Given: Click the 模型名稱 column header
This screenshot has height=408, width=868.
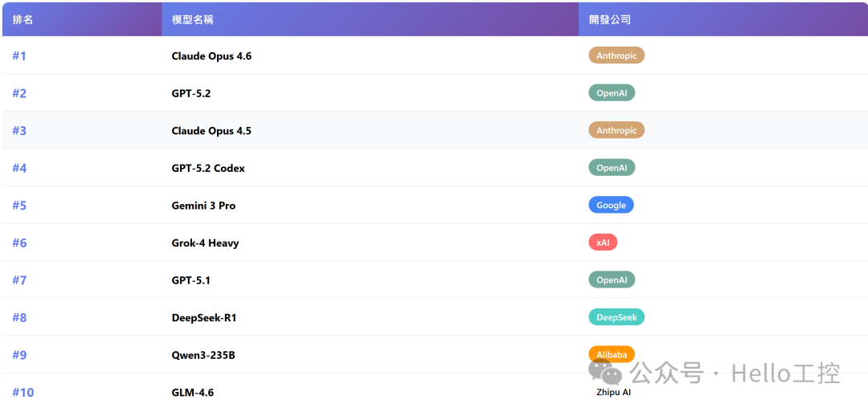Looking at the screenshot, I should (371, 19).
